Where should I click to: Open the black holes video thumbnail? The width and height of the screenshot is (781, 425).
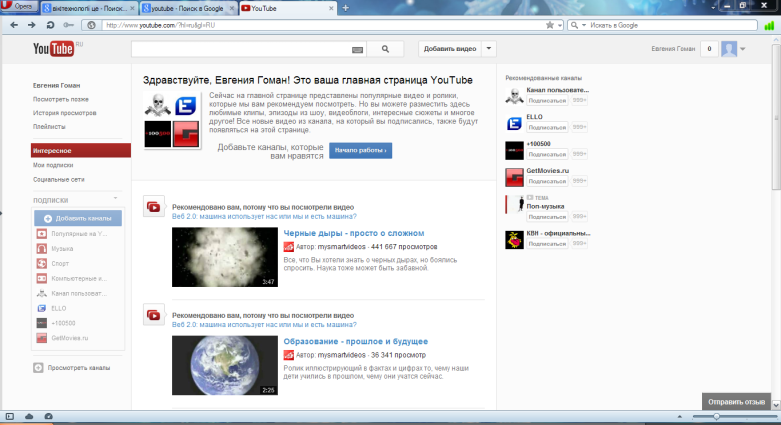(x=225, y=257)
